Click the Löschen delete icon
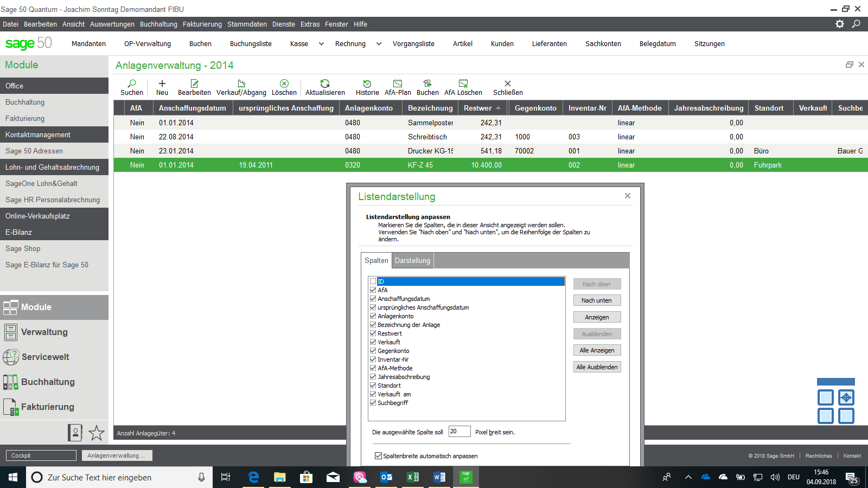Viewport: 868px width, 488px height. coord(284,84)
